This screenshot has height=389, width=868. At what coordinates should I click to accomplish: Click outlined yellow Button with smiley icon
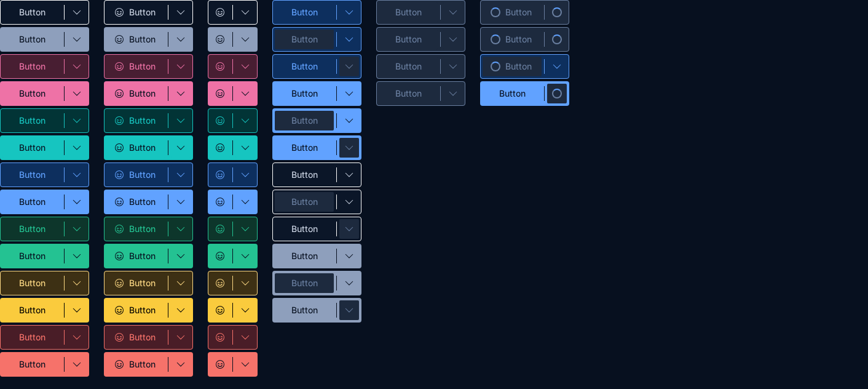click(136, 283)
